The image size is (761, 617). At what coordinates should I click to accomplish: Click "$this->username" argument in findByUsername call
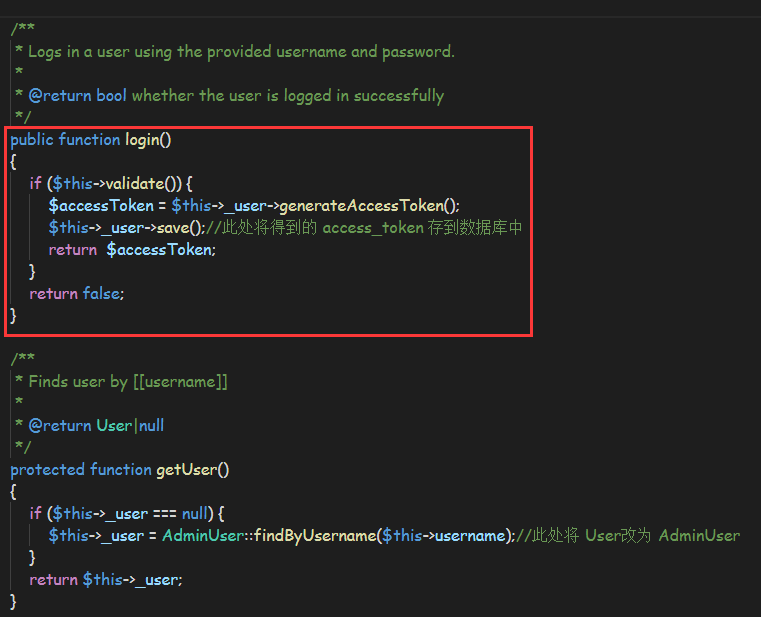coord(444,535)
